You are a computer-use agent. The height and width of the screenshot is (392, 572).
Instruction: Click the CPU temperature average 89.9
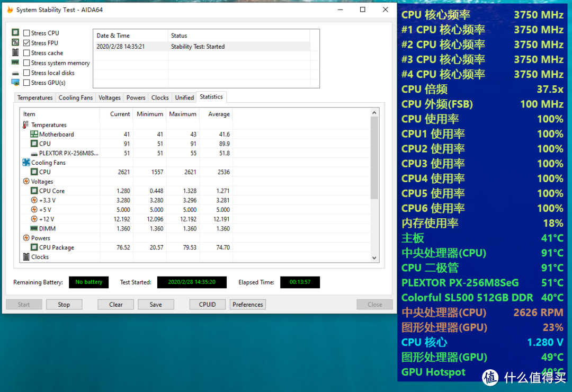click(225, 144)
